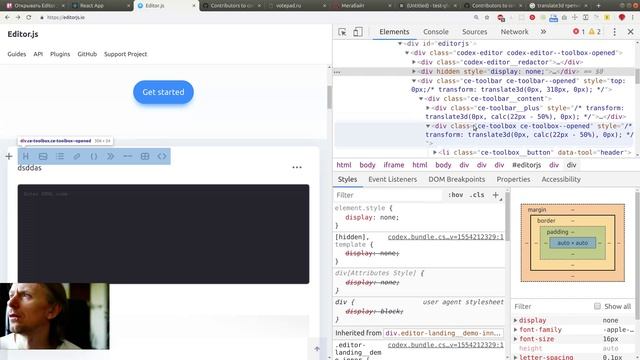
Task: Activate the DevTools element inspector picker
Action: [x=342, y=32]
